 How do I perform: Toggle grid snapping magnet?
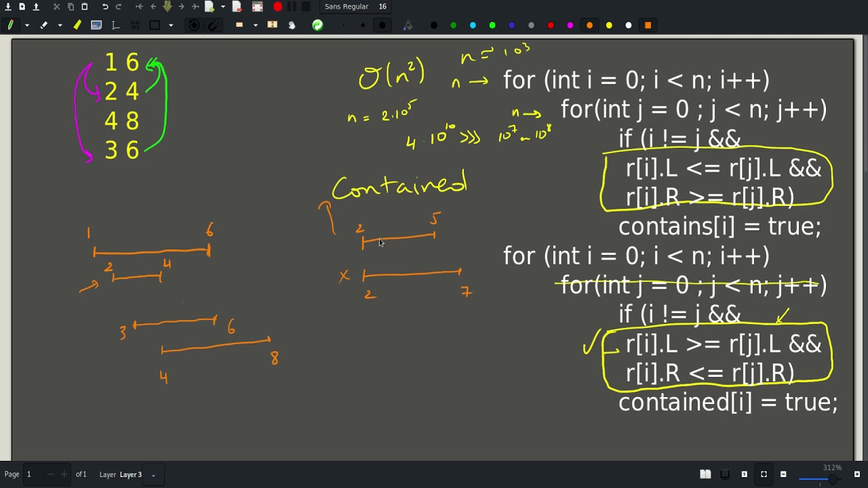click(213, 25)
